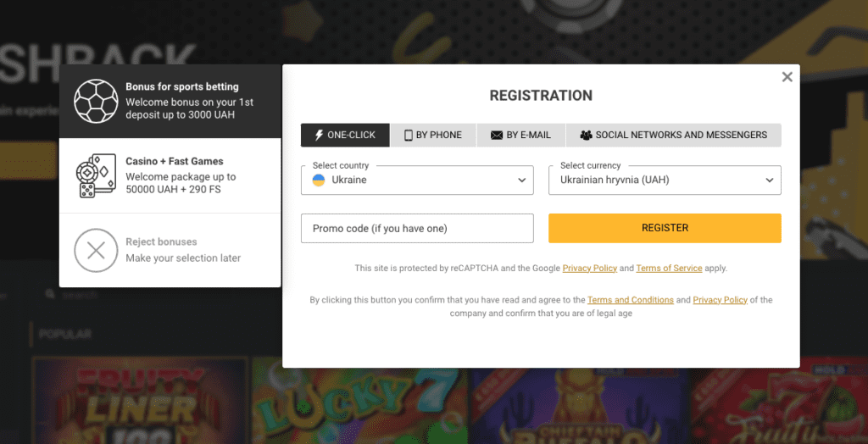Switch to the By Phone tab
The image size is (868, 444).
pos(433,135)
